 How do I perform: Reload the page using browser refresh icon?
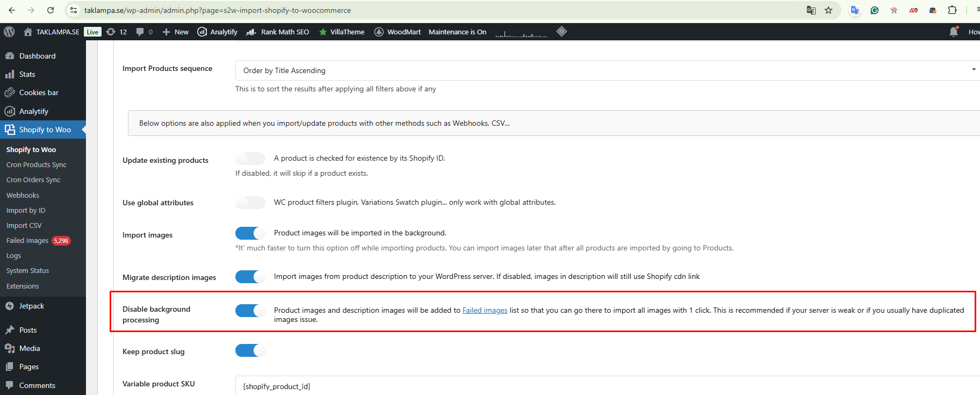51,10
